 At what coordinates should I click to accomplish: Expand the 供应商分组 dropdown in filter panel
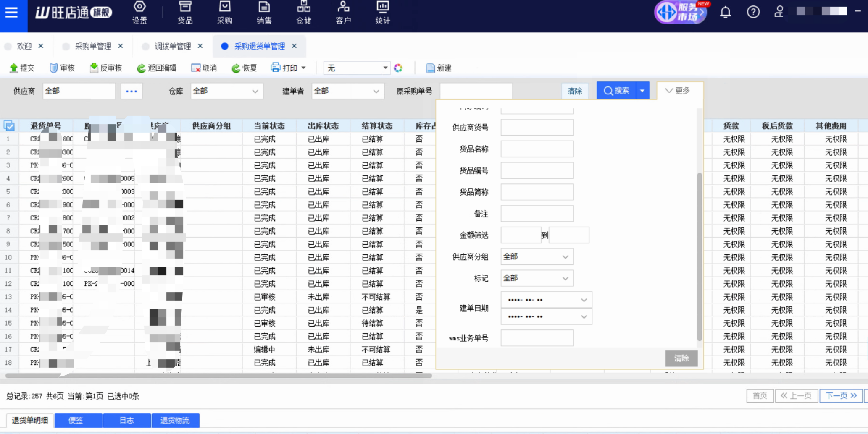click(565, 257)
